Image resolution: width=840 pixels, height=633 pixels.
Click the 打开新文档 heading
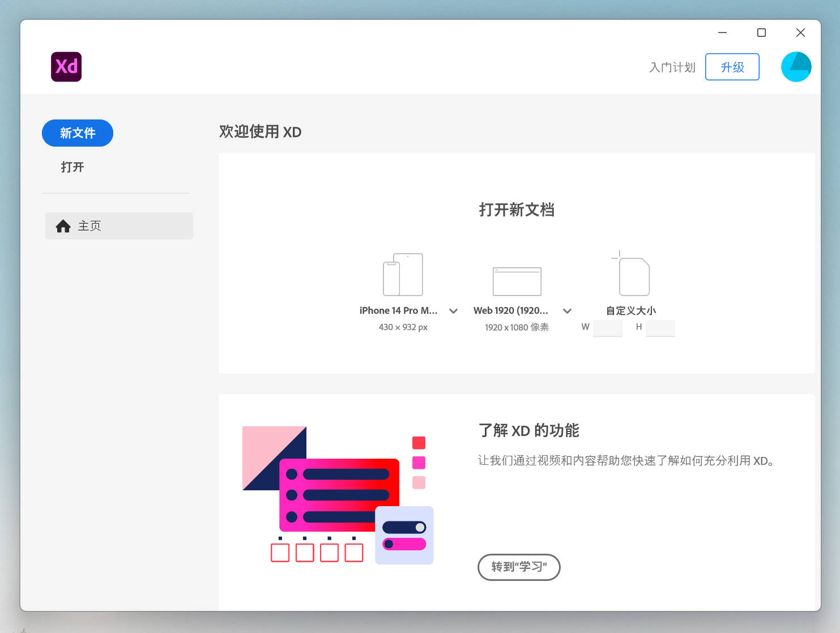click(517, 209)
